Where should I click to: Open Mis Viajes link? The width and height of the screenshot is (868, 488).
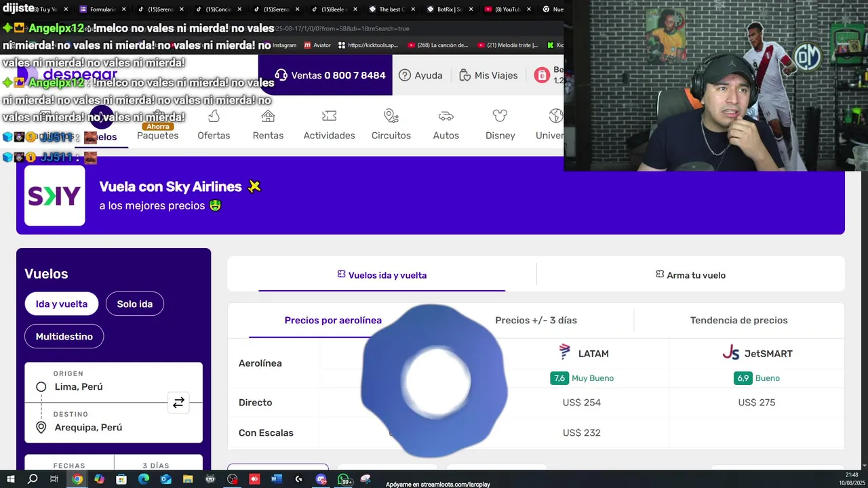488,75
